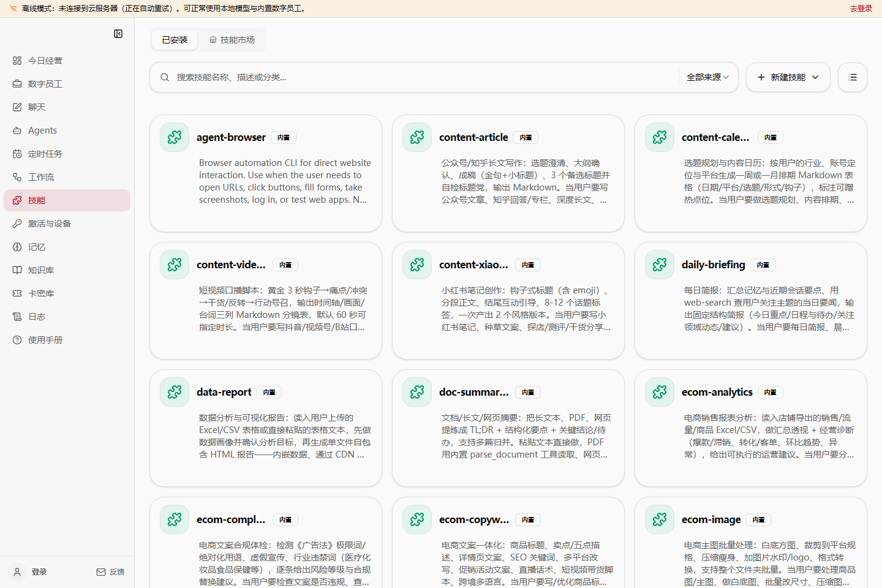This screenshot has height=588, width=882.
Task: Open 全部来源 source filter dropdown
Action: coord(707,77)
